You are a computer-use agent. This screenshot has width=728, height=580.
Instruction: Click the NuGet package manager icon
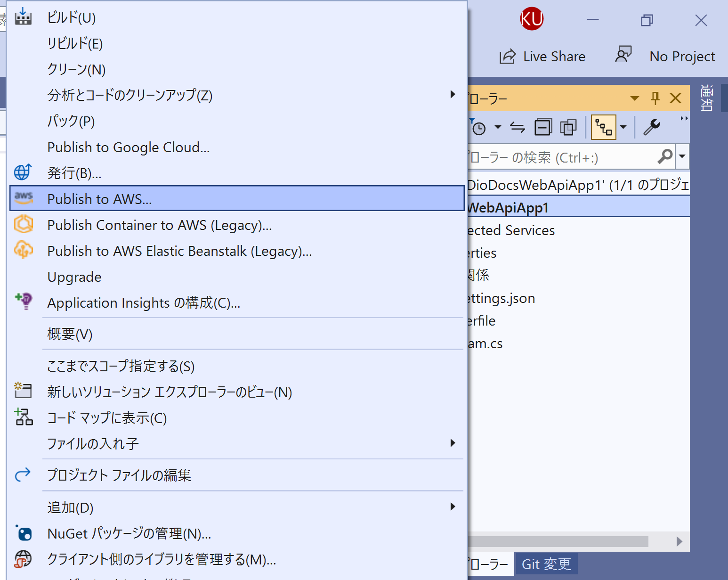(x=24, y=533)
